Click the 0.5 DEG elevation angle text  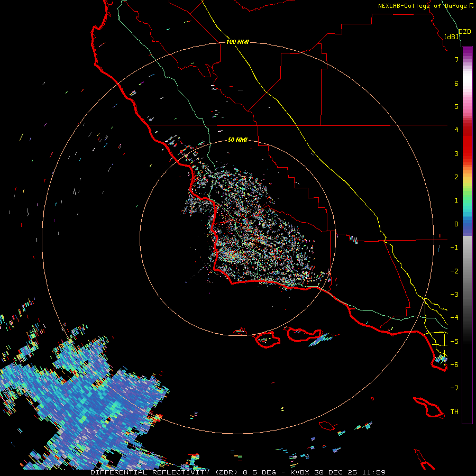260,472
